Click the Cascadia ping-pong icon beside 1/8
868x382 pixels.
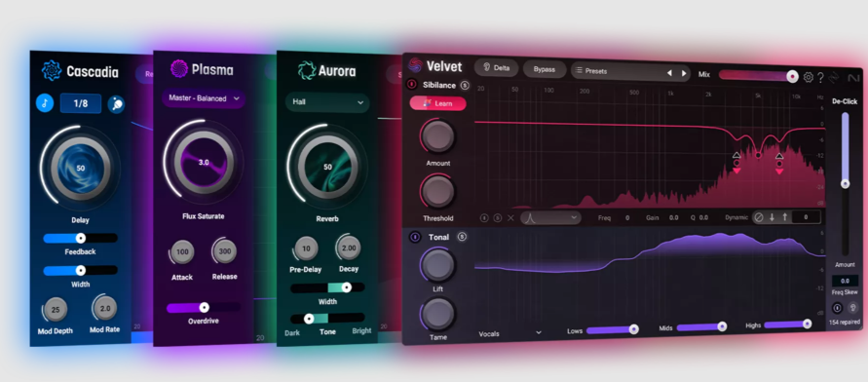click(x=116, y=103)
